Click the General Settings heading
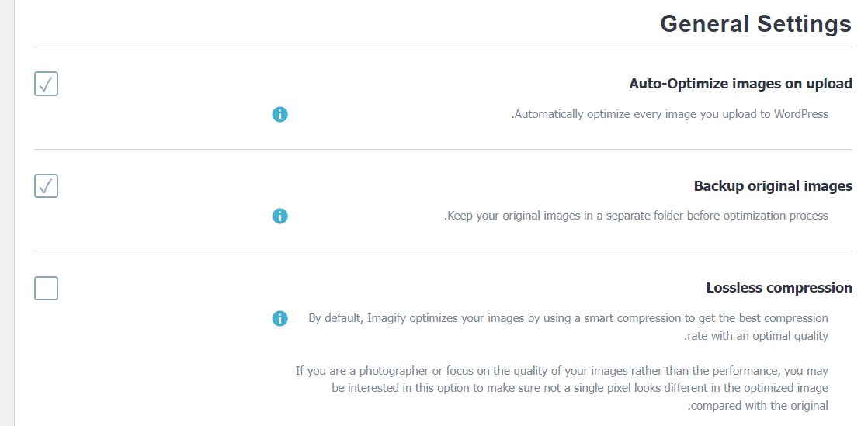 [755, 24]
